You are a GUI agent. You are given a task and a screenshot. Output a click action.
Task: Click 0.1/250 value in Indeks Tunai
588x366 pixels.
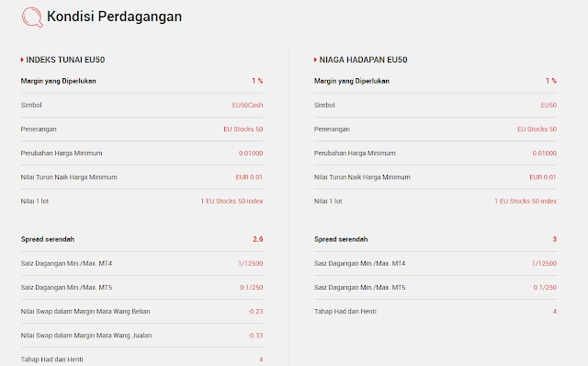251,288
